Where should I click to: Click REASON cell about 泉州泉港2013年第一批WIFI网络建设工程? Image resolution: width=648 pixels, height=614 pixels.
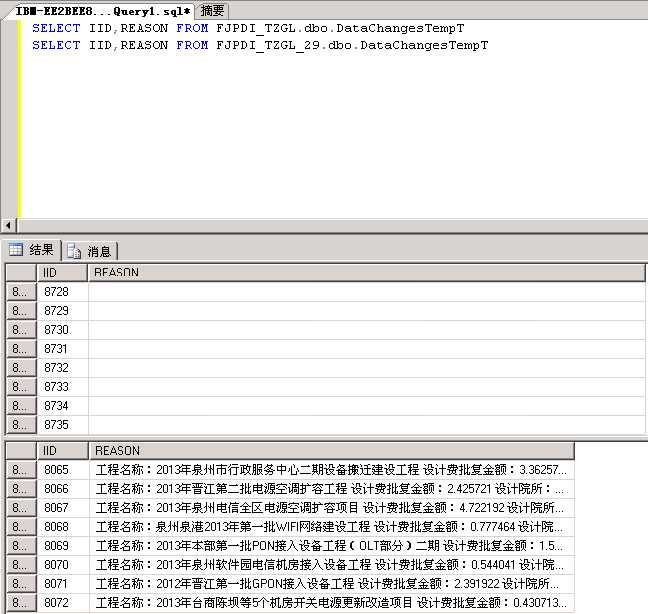click(x=331, y=527)
